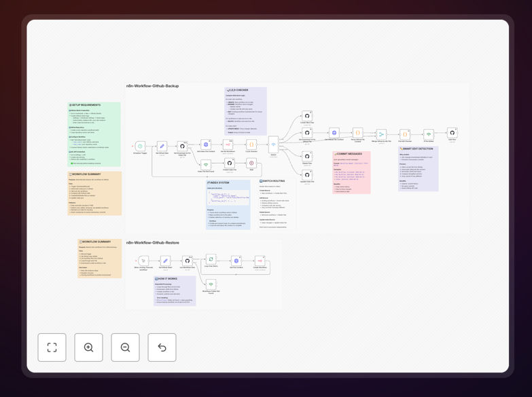Select the Restore workflow manual trigger node
Viewport: 532px width, 397px height.
point(143,261)
